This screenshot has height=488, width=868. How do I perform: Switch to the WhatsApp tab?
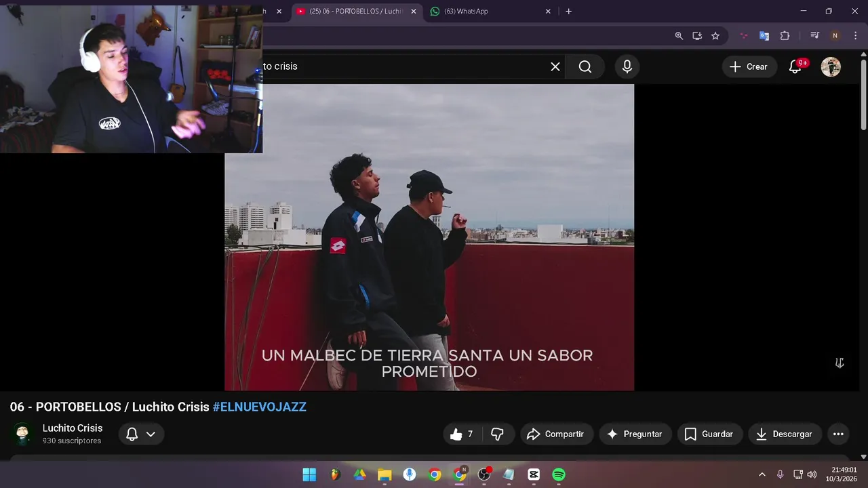pos(488,12)
